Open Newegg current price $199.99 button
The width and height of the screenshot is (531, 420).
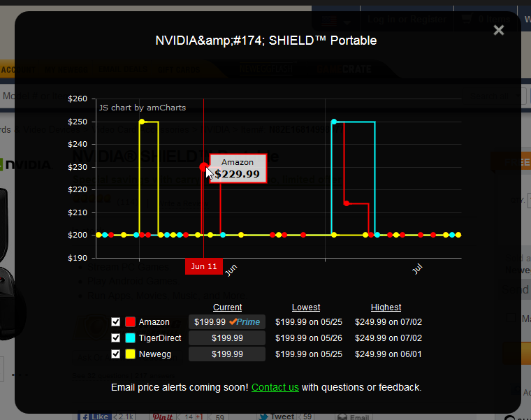pos(227,354)
